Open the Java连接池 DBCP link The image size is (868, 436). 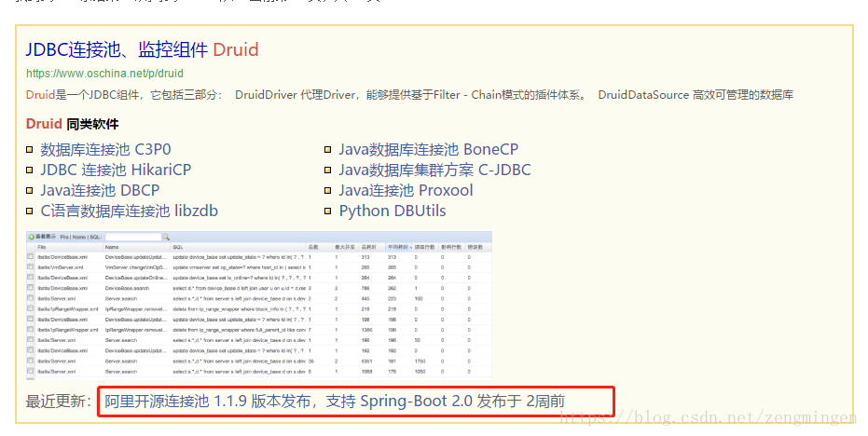click(100, 190)
